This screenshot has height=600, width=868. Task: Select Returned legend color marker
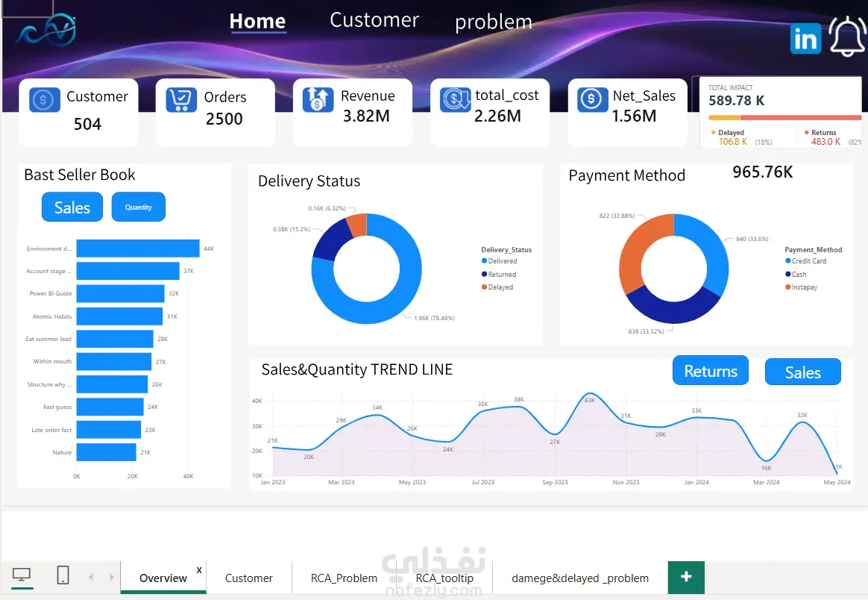[485, 274]
